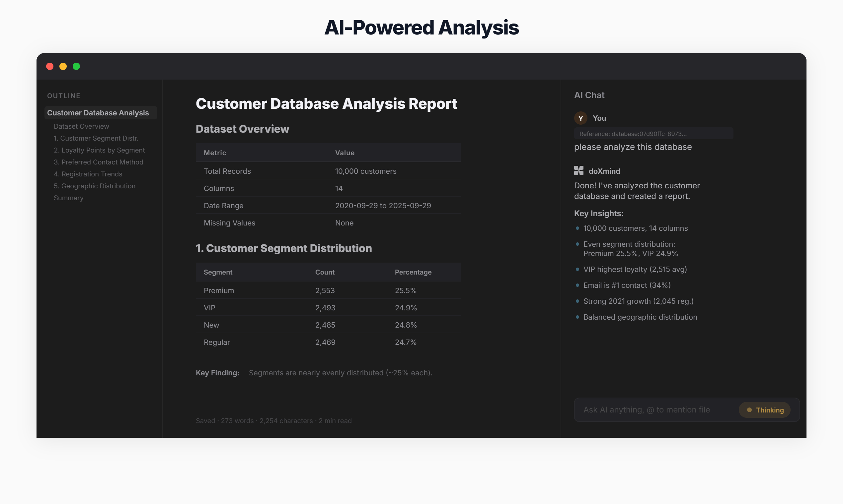
Task: Click the red close window button
Action: click(50, 66)
